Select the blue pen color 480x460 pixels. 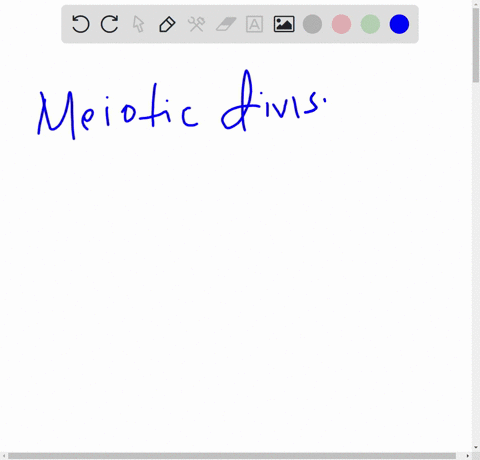399,24
